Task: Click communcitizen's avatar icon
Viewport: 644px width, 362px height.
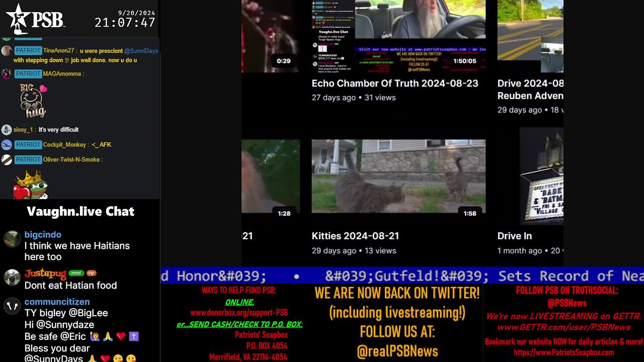Action: tap(12, 306)
